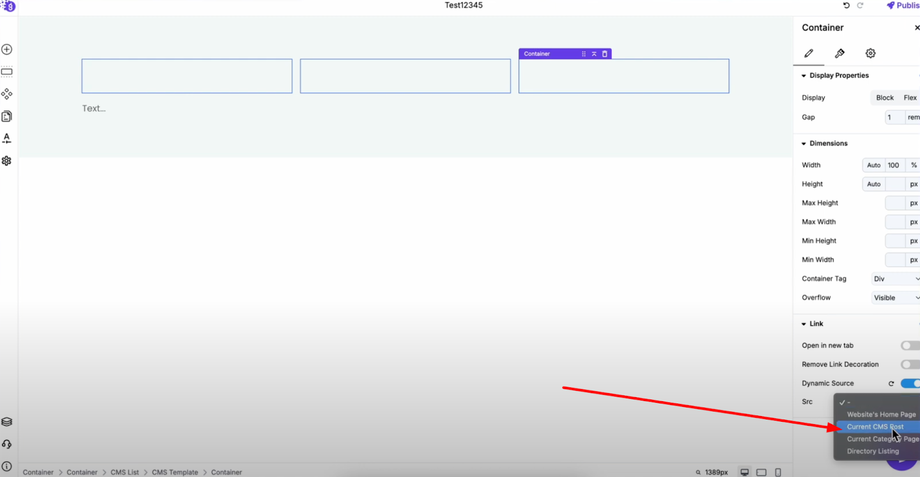Open the Max Height unit px selector
Image resolution: width=920 pixels, height=477 pixels.
(x=912, y=203)
